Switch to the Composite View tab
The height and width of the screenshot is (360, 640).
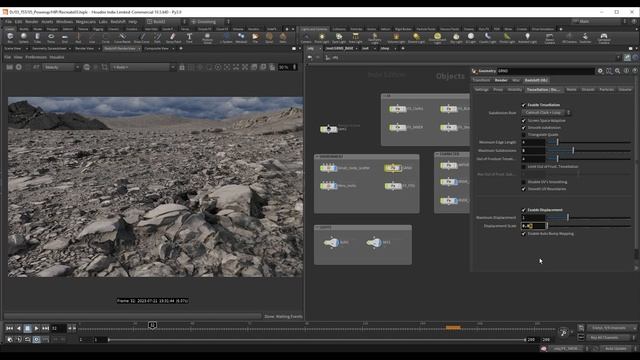click(156, 49)
